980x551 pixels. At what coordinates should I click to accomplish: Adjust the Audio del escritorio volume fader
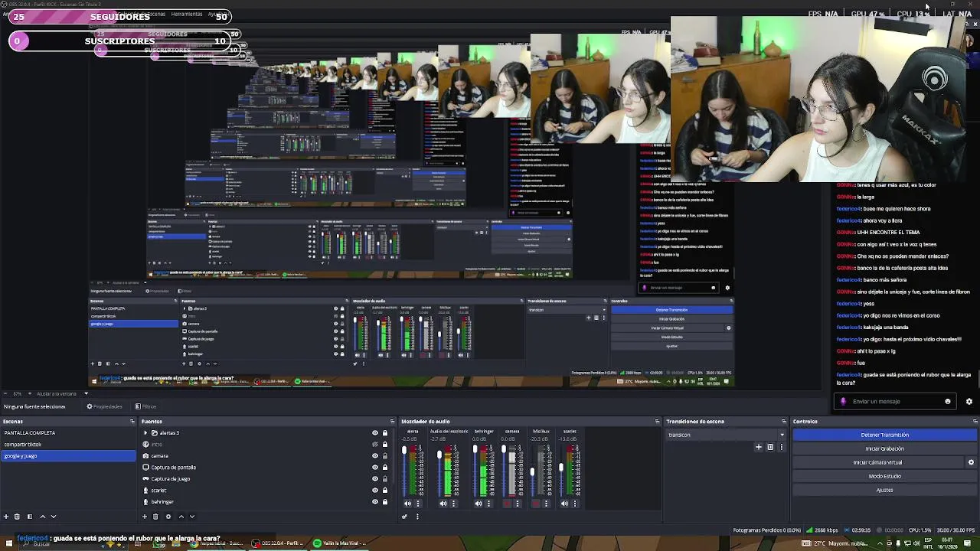click(x=439, y=455)
